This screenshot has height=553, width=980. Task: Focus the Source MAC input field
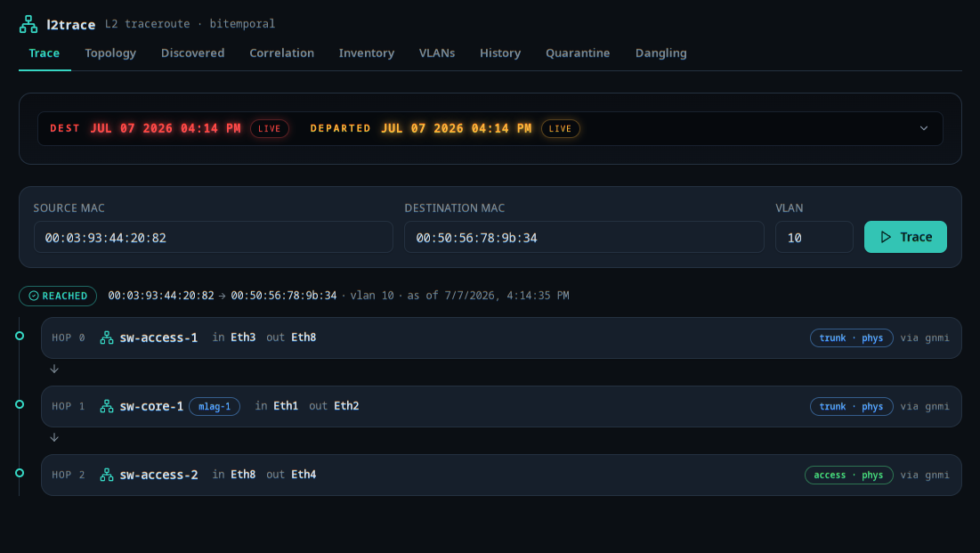pos(213,237)
